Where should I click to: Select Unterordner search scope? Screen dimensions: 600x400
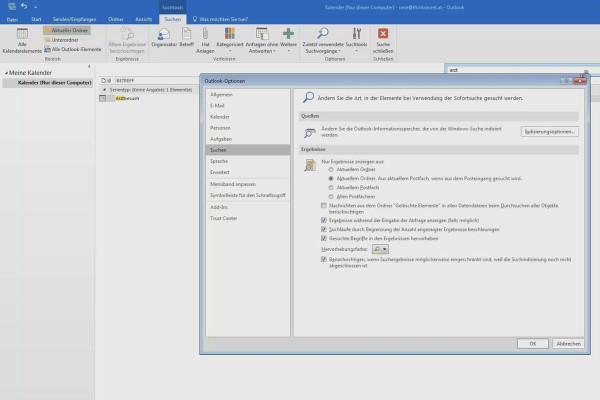[62, 40]
